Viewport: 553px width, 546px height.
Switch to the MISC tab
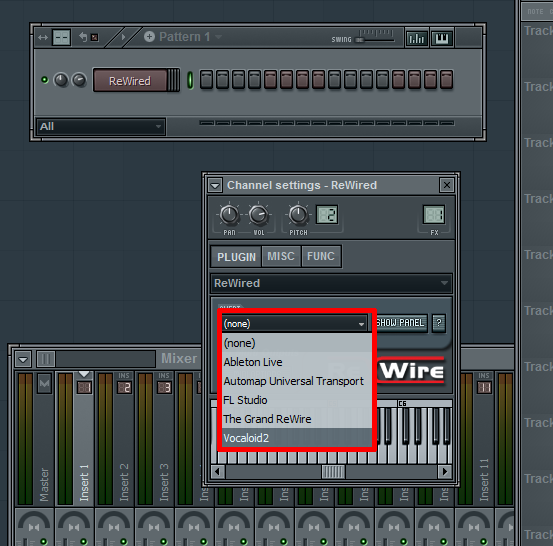click(281, 256)
